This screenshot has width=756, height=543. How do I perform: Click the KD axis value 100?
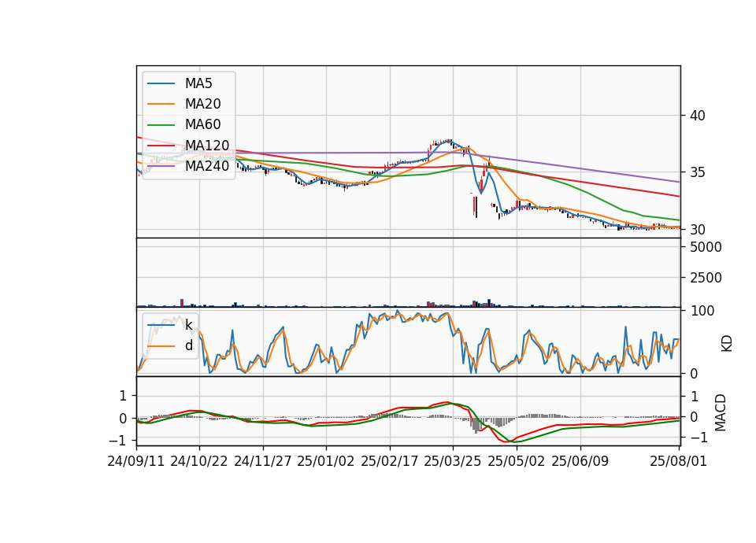[x=702, y=311]
